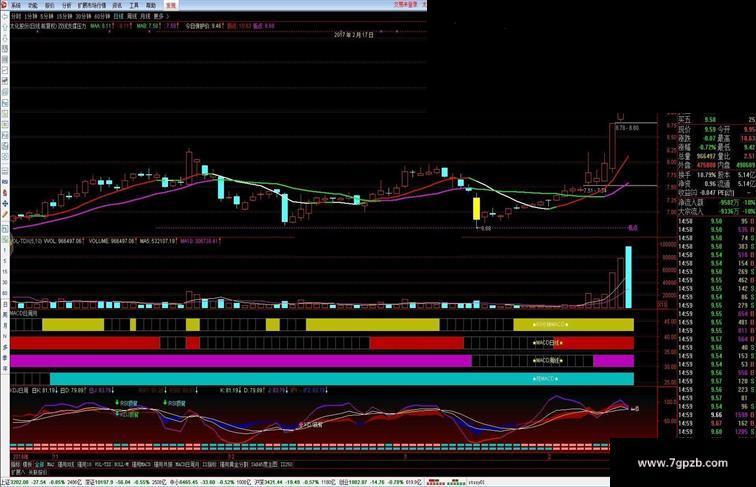Select the pencil drawing tool icon

click(x=5, y=214)
